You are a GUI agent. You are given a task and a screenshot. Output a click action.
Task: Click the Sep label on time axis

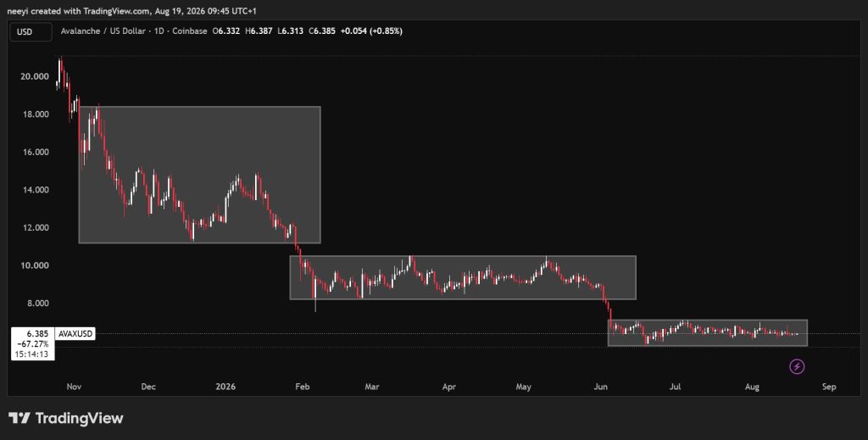coord(829,387)
